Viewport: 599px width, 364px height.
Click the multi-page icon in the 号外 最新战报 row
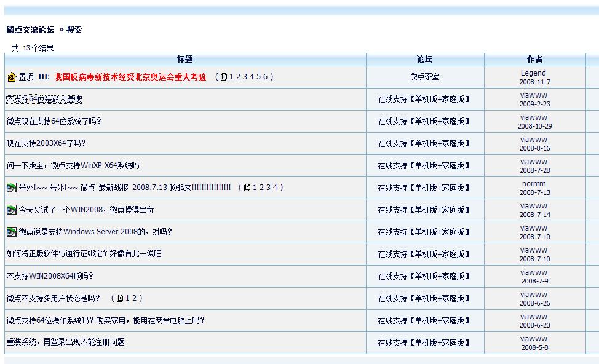coord(247,188)
